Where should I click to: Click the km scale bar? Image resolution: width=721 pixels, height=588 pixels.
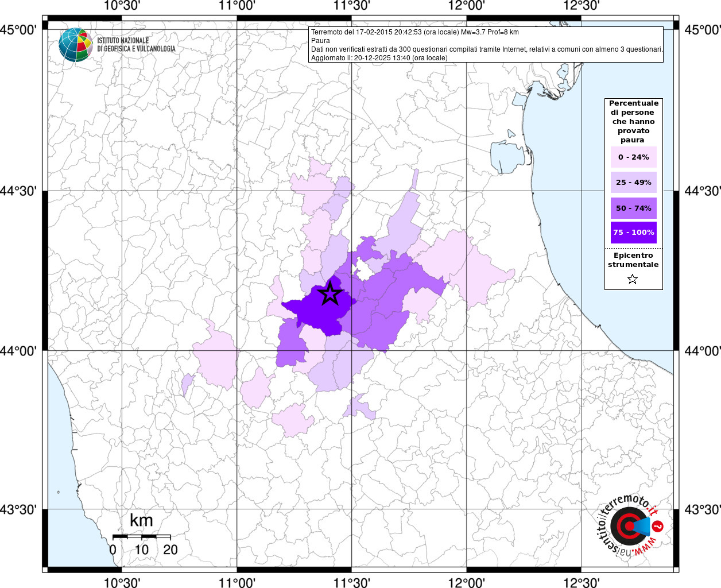coord(141,536)
